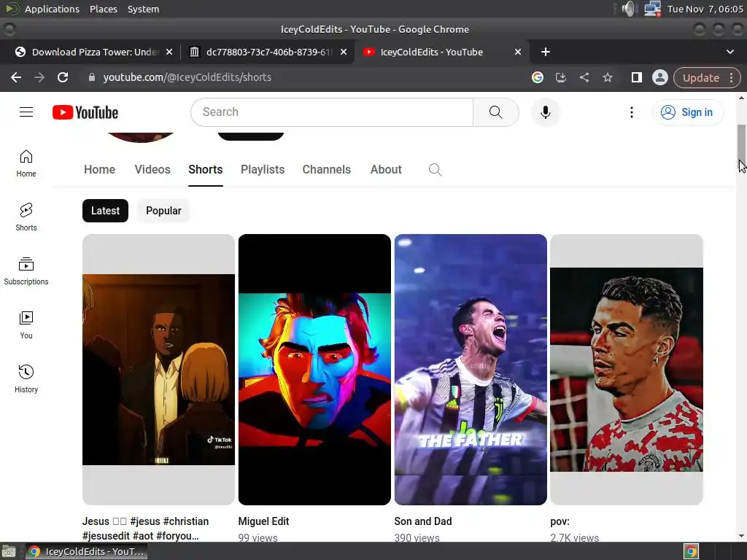Open Subscriptions in the sidebar
Viewport: 747px width, 560px height.
click(x=26, y=271)
